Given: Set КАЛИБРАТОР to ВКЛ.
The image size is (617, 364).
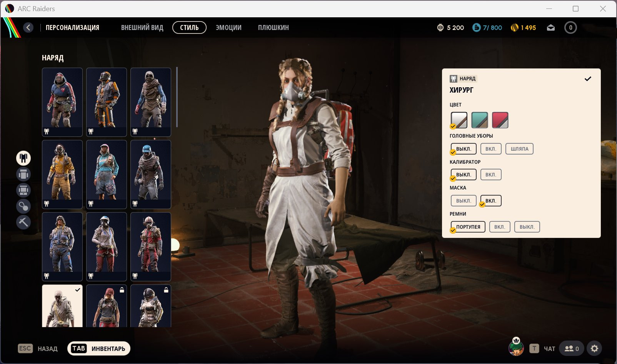Looking at the screenshot, I should [491, 175].
